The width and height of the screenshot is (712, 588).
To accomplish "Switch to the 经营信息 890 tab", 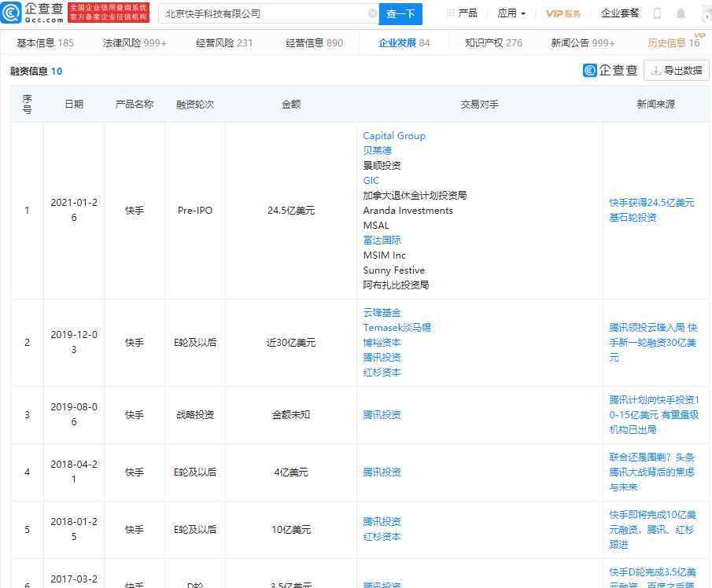I will (314, 43).
